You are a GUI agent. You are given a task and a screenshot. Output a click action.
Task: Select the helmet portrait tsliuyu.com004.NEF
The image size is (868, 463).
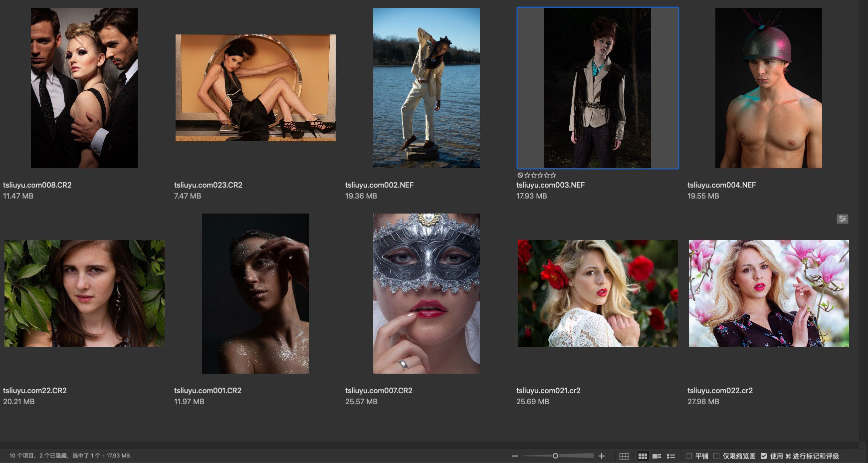[768, 88]
